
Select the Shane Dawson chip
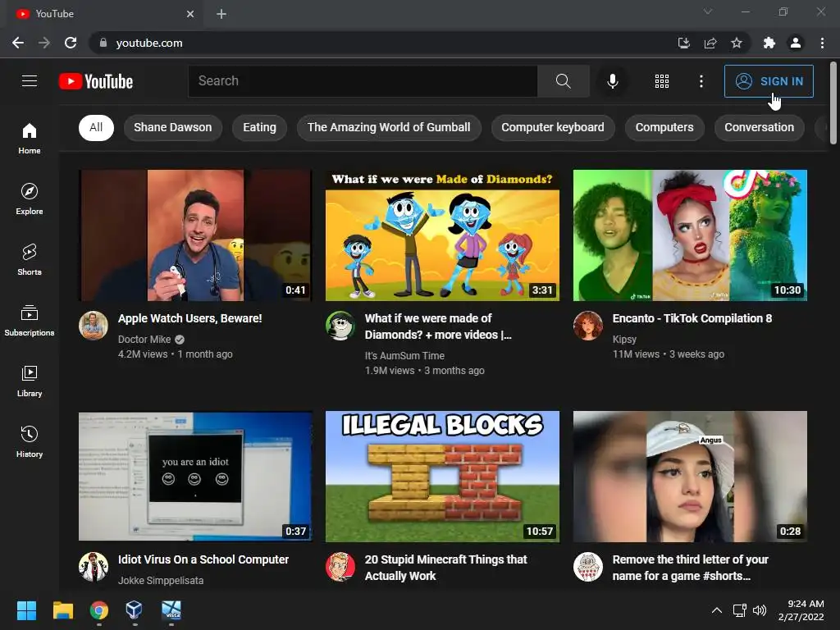click(x=172, y=127)
